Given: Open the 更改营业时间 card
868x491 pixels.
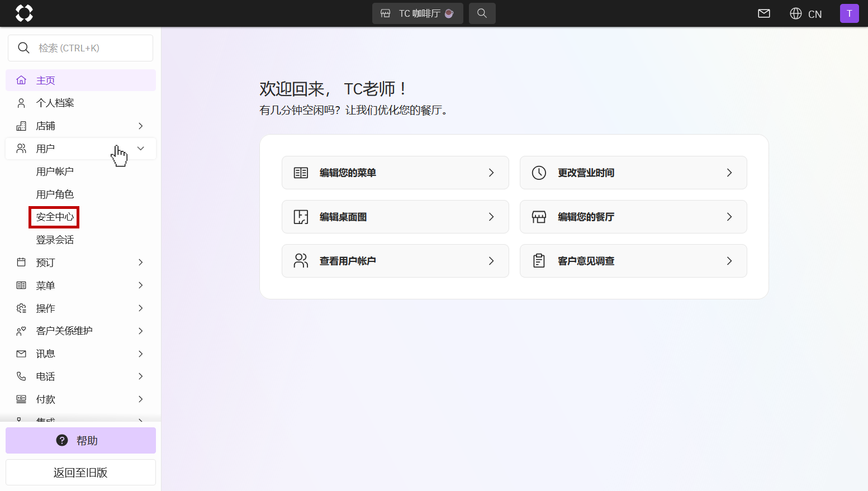Looking at the screenshot, I should [x=633, y=173].
